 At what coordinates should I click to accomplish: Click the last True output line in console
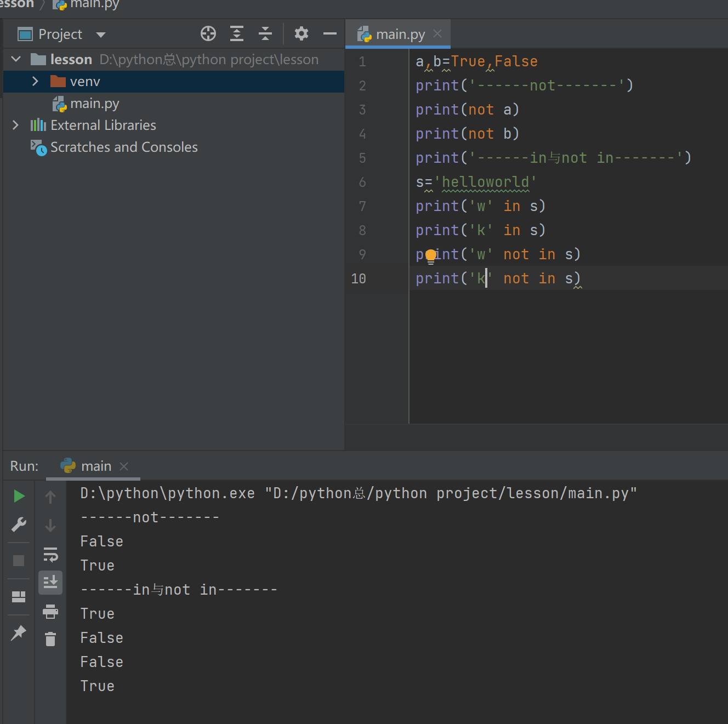tap(98, 687)
